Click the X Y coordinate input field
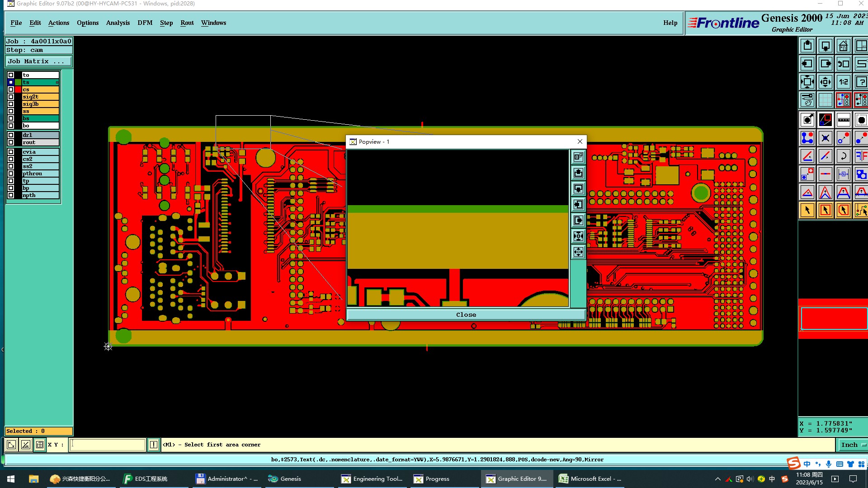This screenshot has height=488, width=868. [x=108, y=445]
